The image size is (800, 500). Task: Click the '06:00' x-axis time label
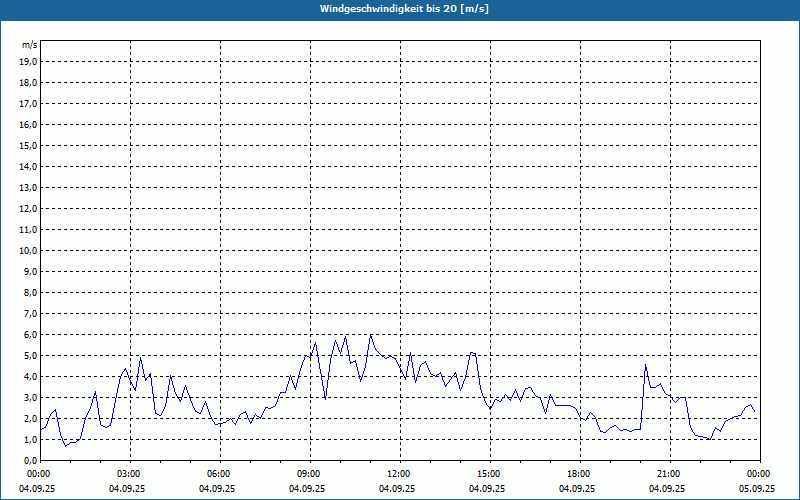click(x=220, y=474)
